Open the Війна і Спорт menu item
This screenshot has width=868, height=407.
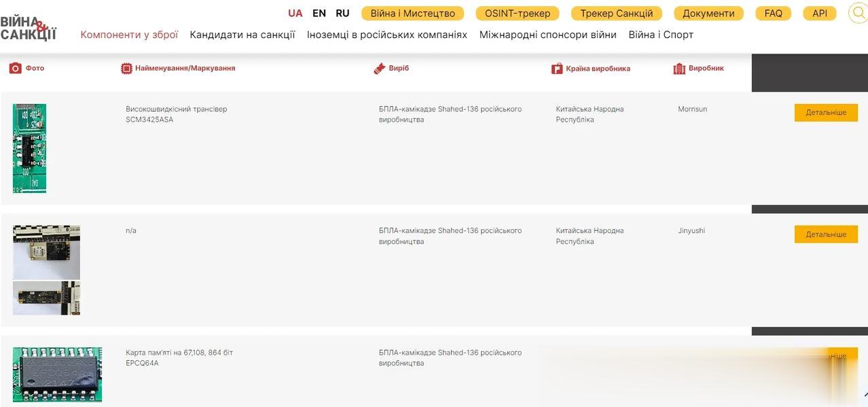coord(661,35)
